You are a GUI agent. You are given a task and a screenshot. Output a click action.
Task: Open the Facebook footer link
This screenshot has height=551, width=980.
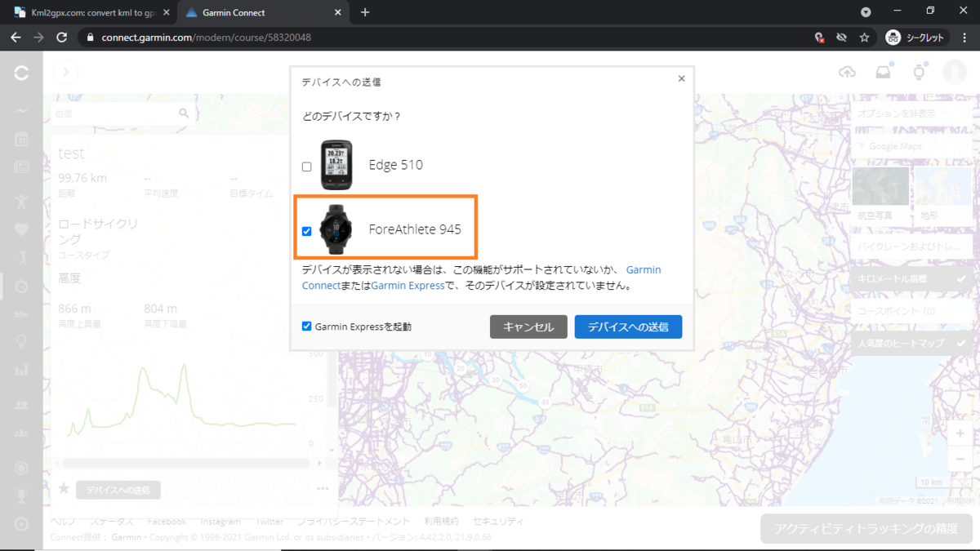click(x=167, y=521)
